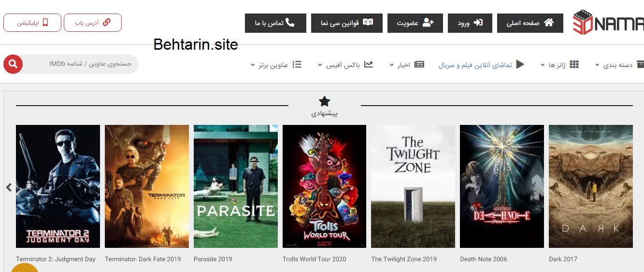Click the Death Note 2006 title link
The image size is (644, 272).
tap(484, 259)
